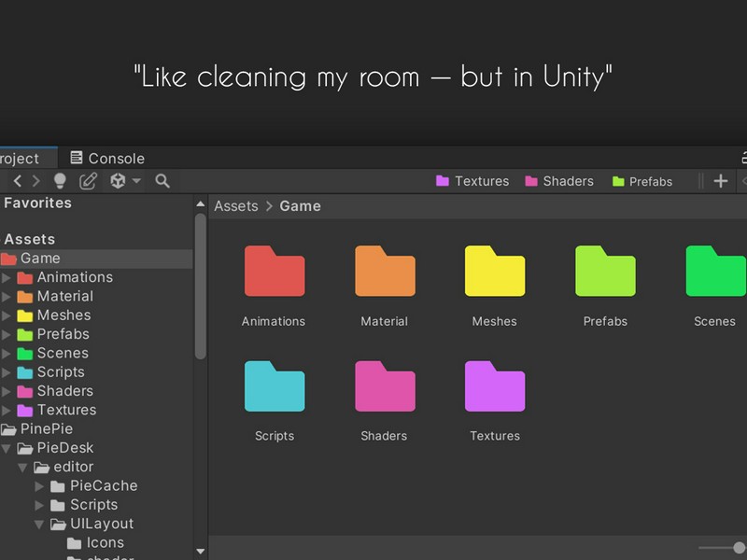Click the Scenes label under the green folder
This screenshot has height=560, width=747.
(714, 321)
